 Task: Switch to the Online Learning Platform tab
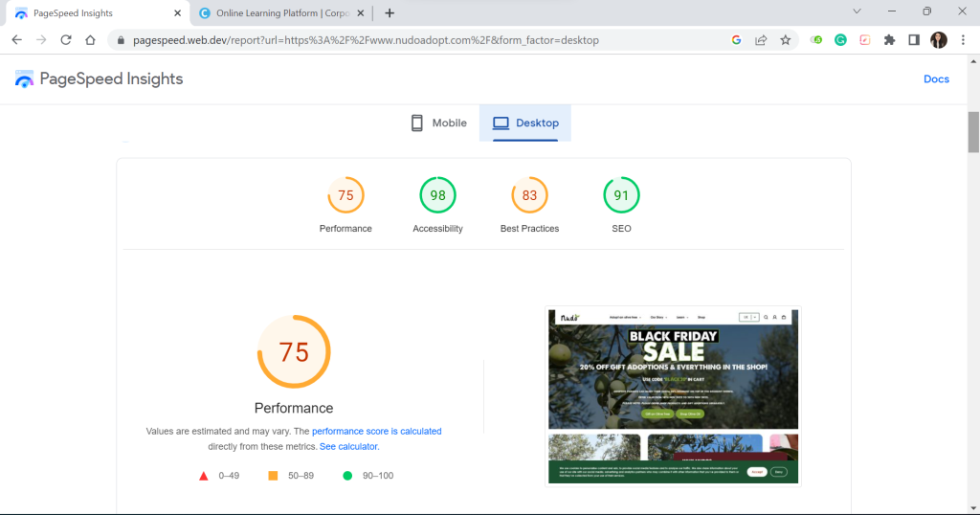[281, 13]
